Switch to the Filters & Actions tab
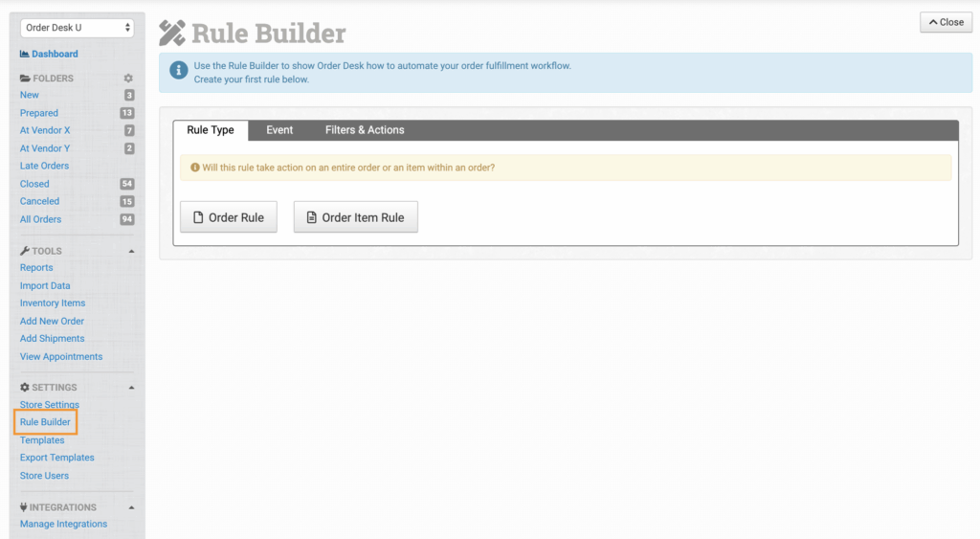 point(365,130)
